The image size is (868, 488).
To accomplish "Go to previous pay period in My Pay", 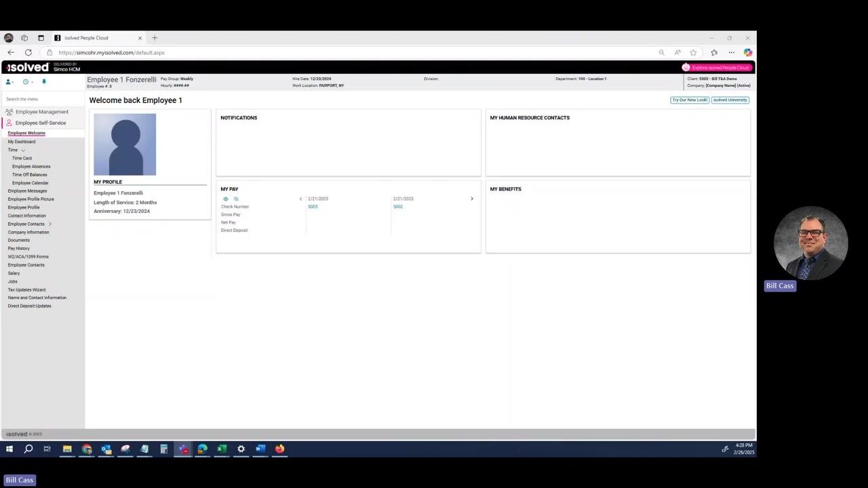I will (301, 199).
